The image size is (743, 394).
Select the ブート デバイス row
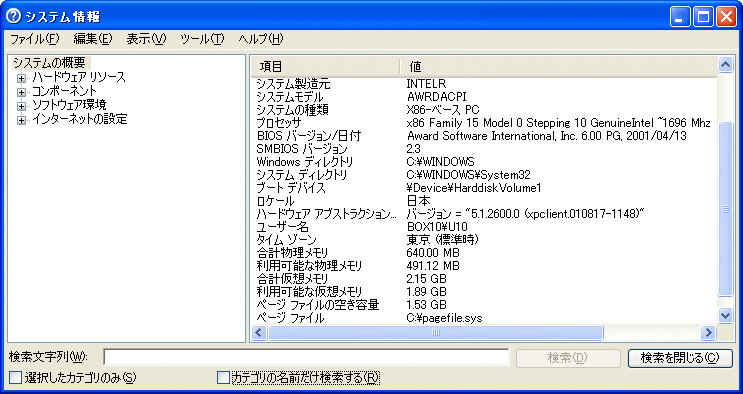pos(484,188)
